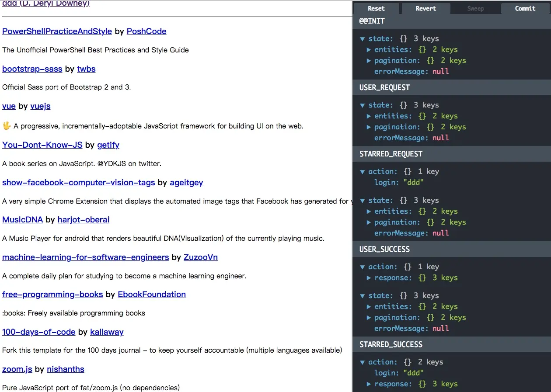Visit the PoshCode owner link

click(x=146, y=31)
